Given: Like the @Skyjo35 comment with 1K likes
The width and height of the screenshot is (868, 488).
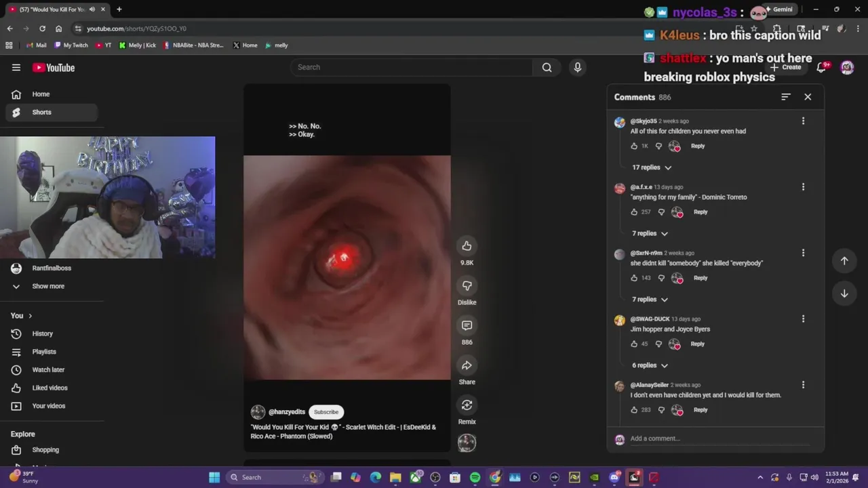Looking at the screenshot, I should (634, 146).
